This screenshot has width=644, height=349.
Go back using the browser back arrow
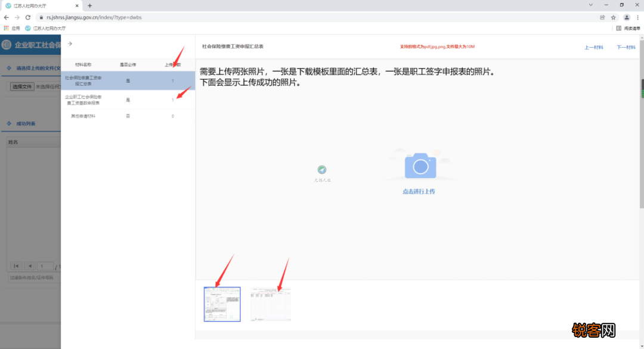point(6,17)
